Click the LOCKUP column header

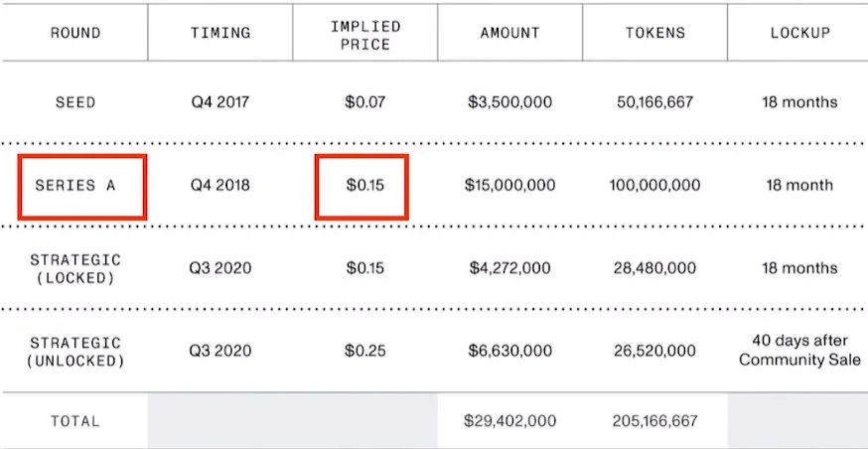(799, 33)
